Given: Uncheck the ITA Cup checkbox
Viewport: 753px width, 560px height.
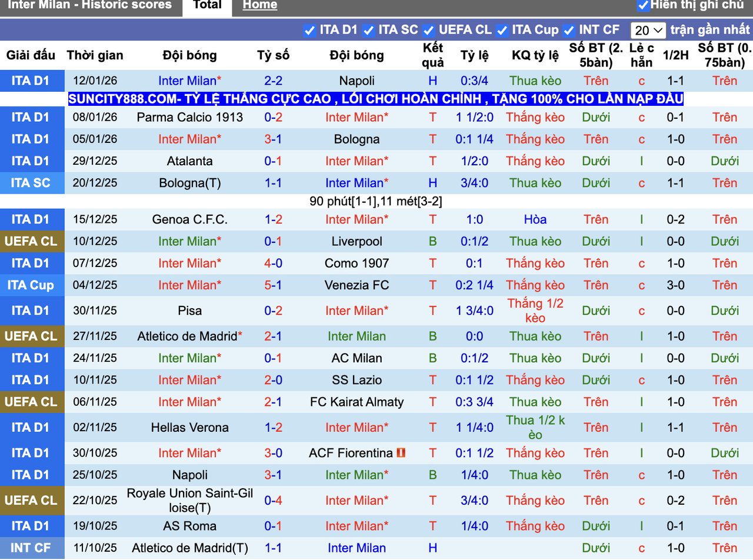Looking at the screenshot, I should tap(502, 31).
